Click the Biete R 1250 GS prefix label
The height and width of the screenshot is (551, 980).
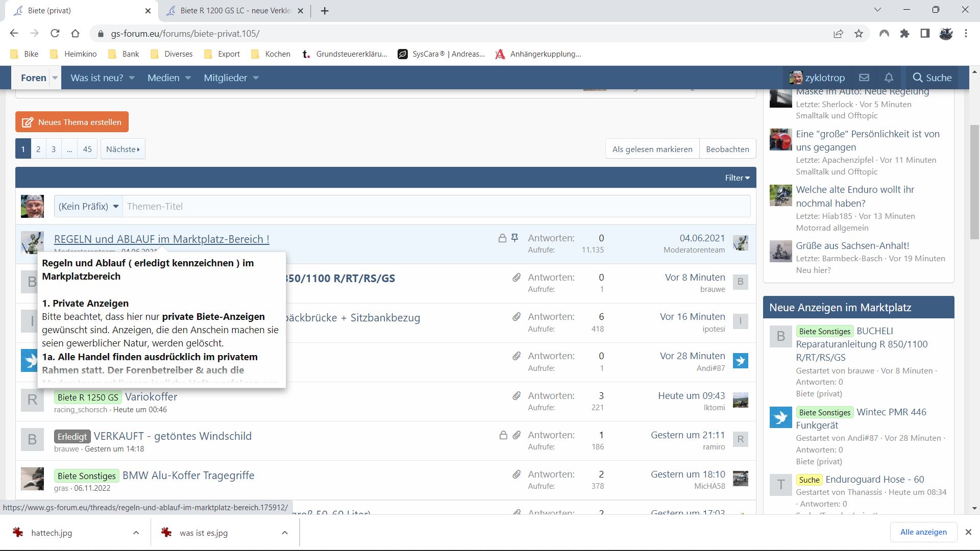[x=88, y=397]
